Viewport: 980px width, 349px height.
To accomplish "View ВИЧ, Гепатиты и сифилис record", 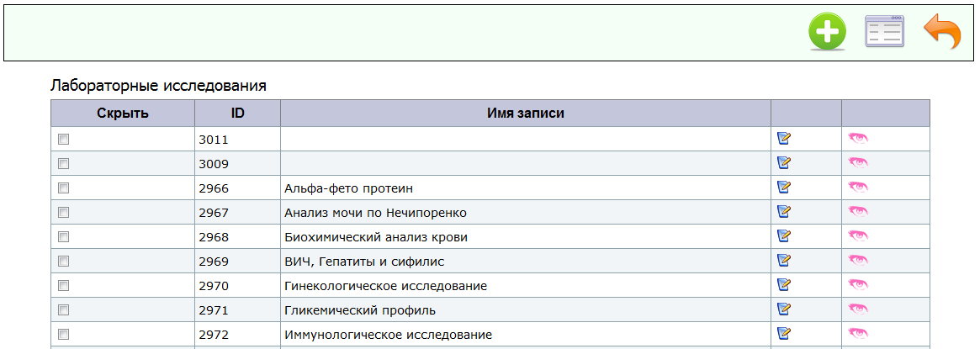I will point(858,261).
